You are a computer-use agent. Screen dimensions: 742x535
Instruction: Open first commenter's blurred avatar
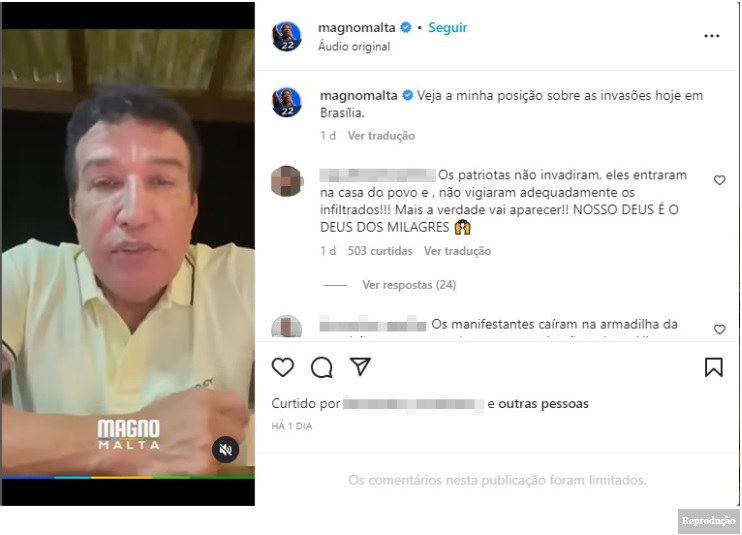coord(286,181)
